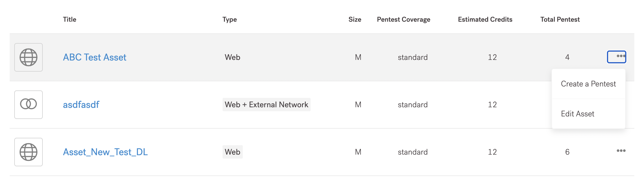
Task: Open the ABC Test Asset link
Action: pyautogui.click(x=95, y=57)
